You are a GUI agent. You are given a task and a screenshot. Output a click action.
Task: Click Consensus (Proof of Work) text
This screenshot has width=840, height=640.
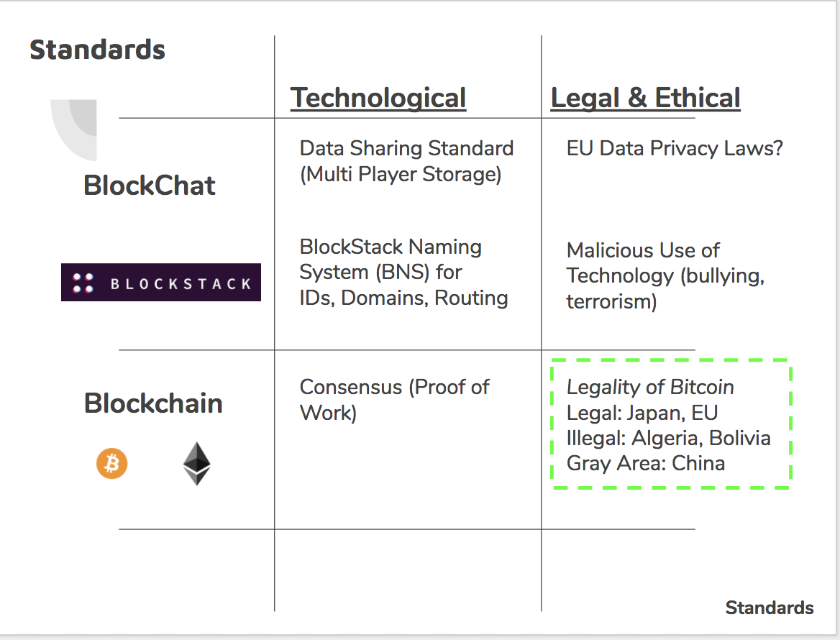(x=393, y=399)
